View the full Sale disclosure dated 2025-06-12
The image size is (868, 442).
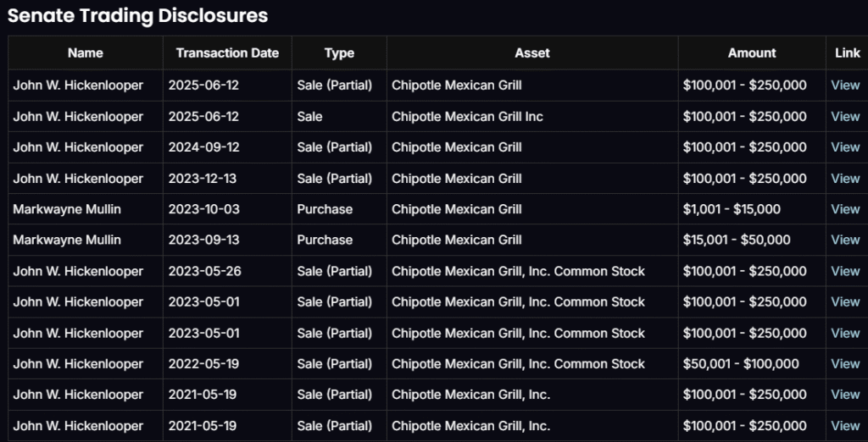[x=845, y=117]
